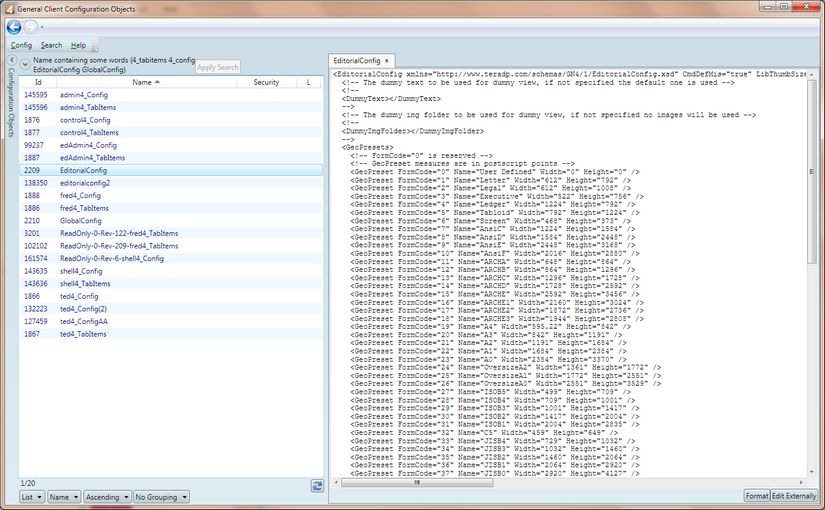Click the DummyText XML element line
The width and height of the screenshot is (825, 510).
click(x=391, y=98)
